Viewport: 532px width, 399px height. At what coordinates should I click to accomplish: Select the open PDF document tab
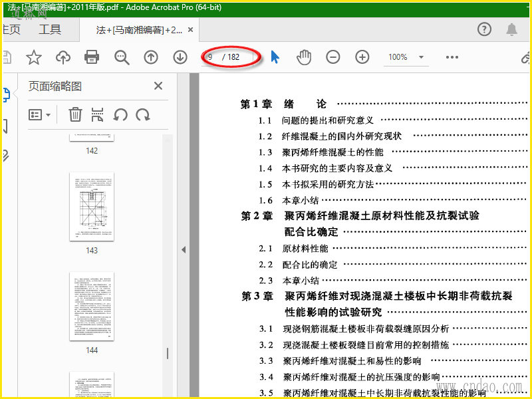139,30
